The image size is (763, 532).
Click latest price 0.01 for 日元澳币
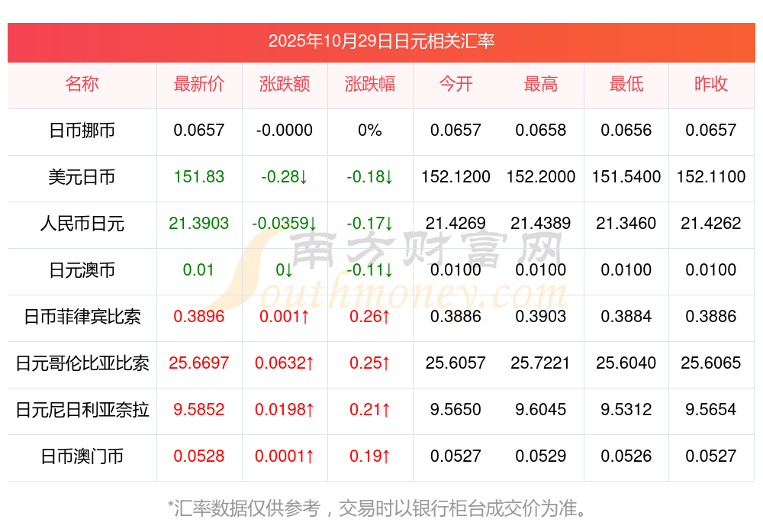(x=198, y=269)
